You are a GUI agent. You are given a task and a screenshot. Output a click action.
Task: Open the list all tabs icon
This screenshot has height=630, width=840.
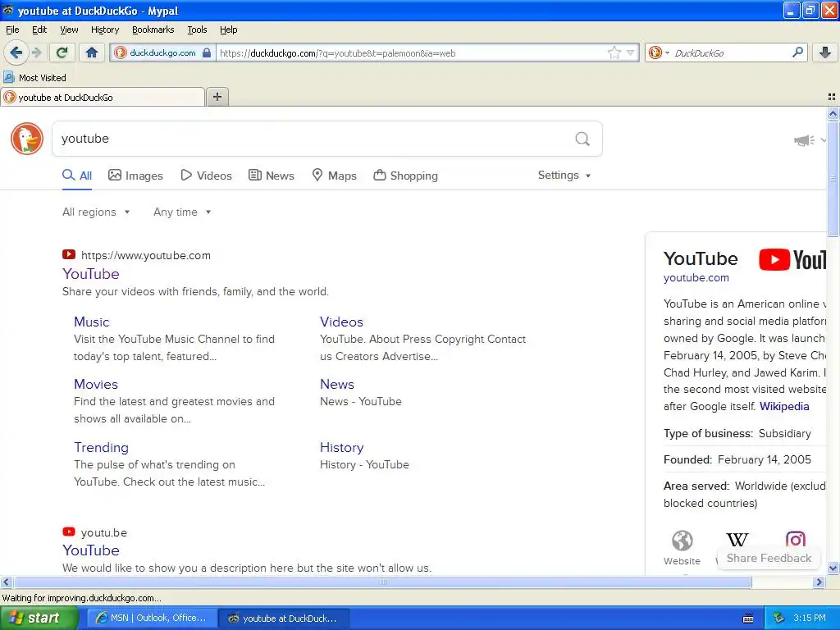pos(832,97)
